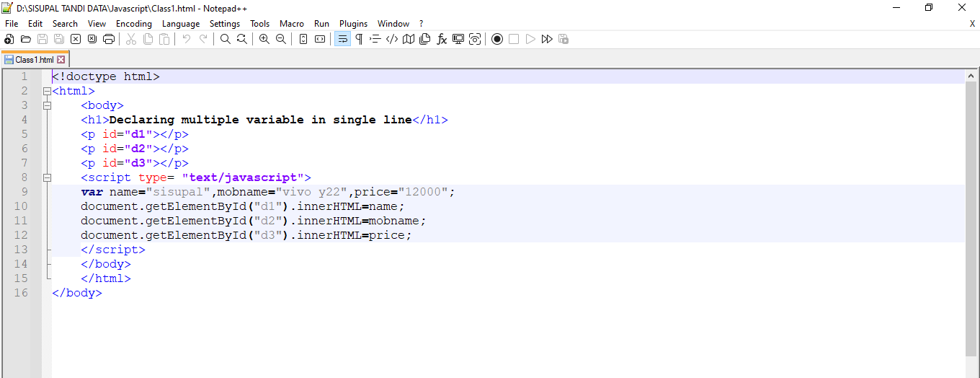Collapse the script block fold on line 8

(48, 177)
